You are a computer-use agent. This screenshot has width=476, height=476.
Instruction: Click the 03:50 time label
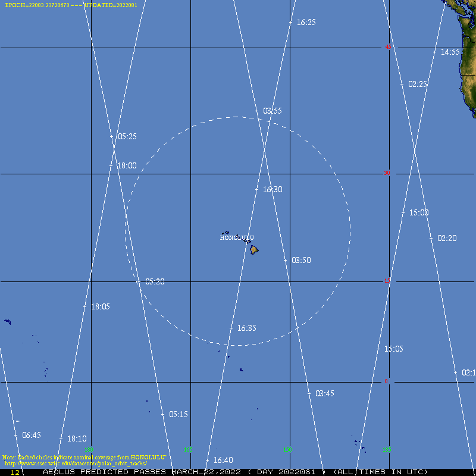(x=301, y=260)
